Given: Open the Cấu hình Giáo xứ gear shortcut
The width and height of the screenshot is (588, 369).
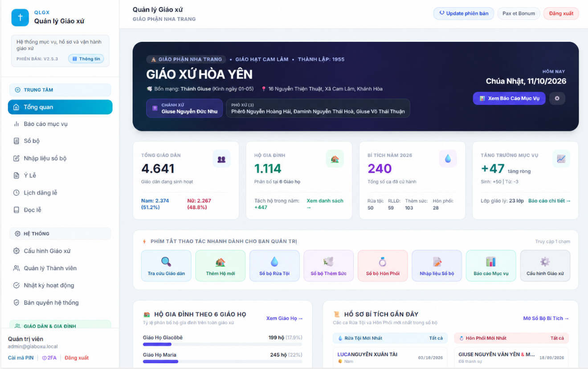Looking at the screenshot, I should tap(545, 266).
